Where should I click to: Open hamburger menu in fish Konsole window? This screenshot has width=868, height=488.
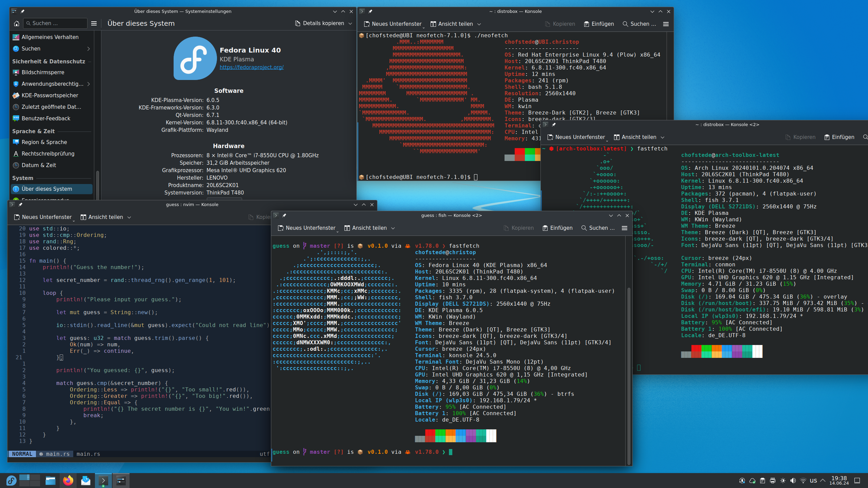point(625,228)
